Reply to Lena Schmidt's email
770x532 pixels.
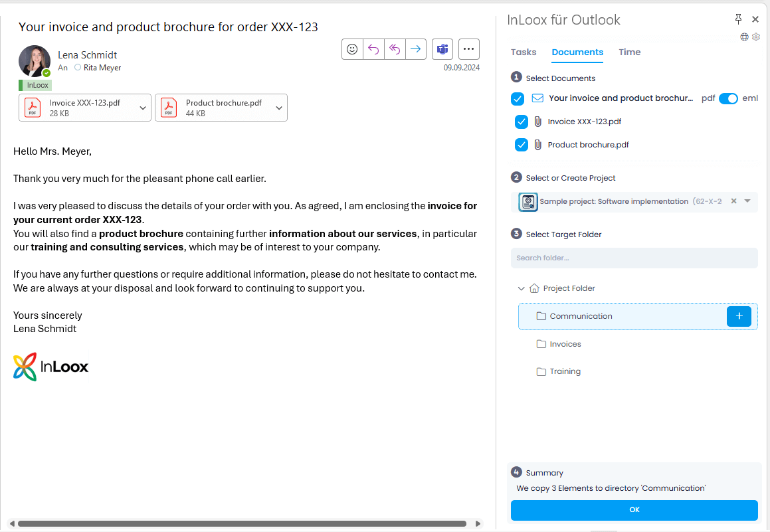373,48
